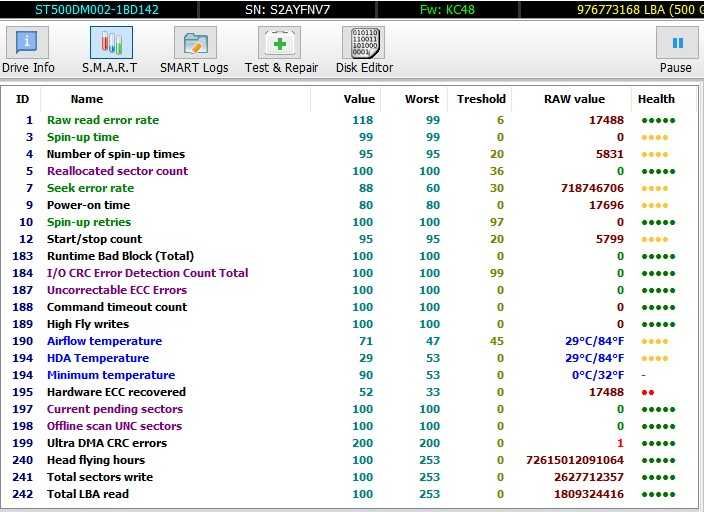Image resolution: width=704 pixels, height=512 pixels.
Task: Open the Test & Repair medkit icon
Action: pos(279,42)
